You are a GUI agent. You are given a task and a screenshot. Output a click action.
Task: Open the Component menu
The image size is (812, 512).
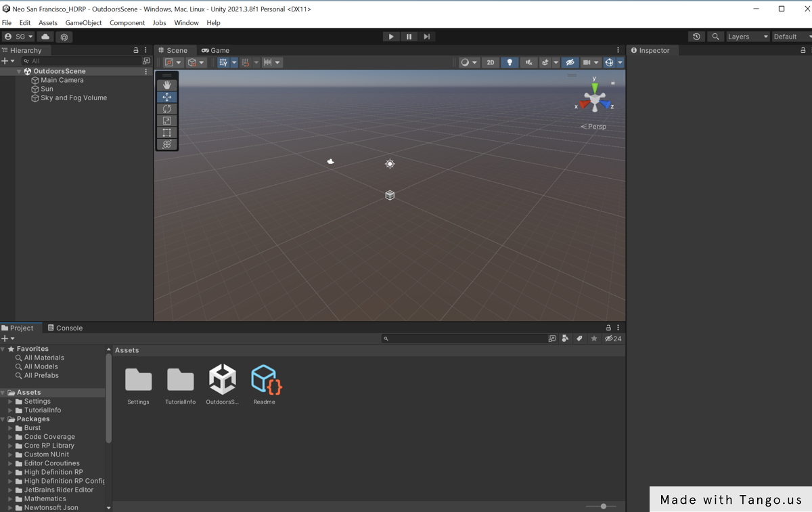coord(127,23)
